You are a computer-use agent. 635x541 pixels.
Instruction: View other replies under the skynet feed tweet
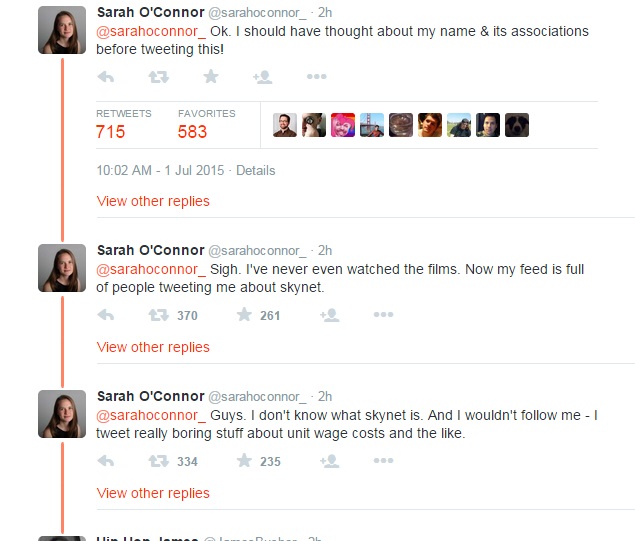(x=153, y=347)
